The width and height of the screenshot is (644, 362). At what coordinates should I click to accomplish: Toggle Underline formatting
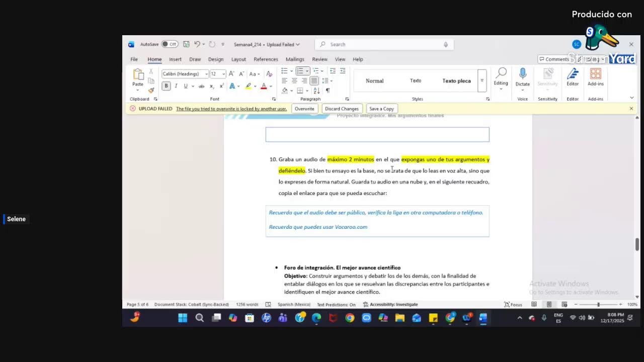tap(185, 86)
